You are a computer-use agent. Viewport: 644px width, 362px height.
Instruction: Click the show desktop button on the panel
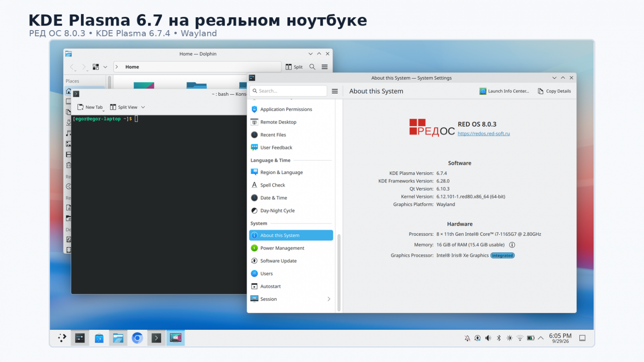tap(582, 338)
